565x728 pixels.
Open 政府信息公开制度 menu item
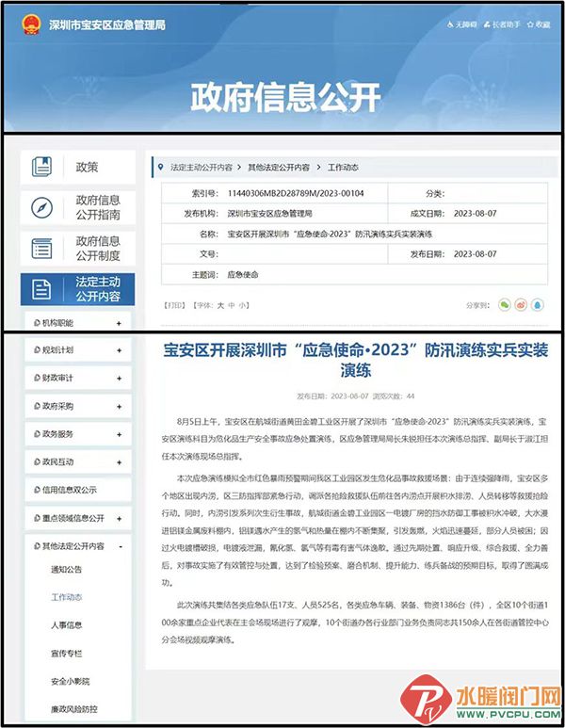[78, 249]
